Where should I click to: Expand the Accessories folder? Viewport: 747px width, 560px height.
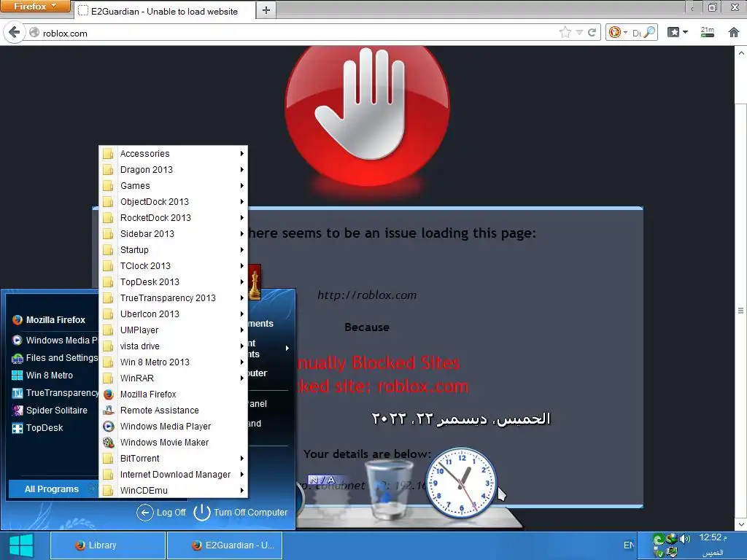174,154
